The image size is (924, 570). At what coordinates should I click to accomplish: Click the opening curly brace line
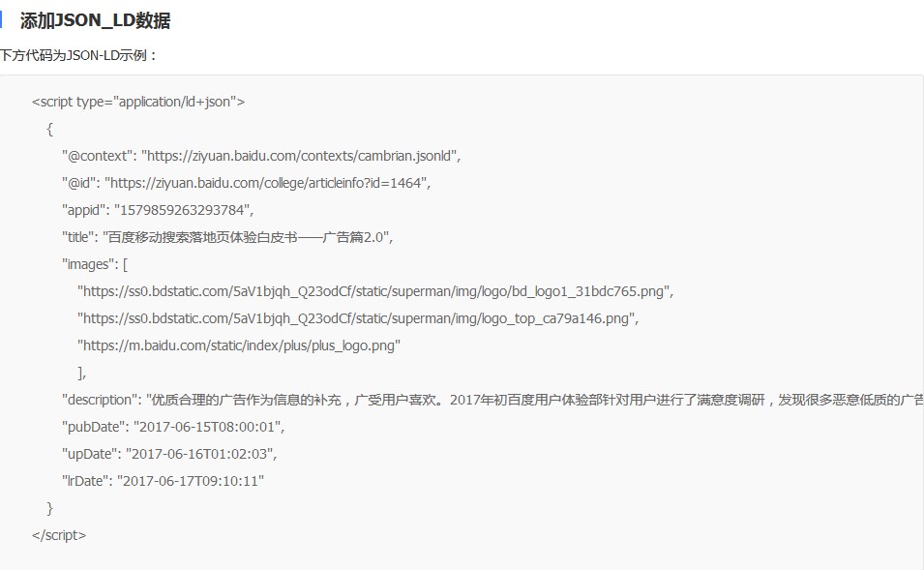50,129
